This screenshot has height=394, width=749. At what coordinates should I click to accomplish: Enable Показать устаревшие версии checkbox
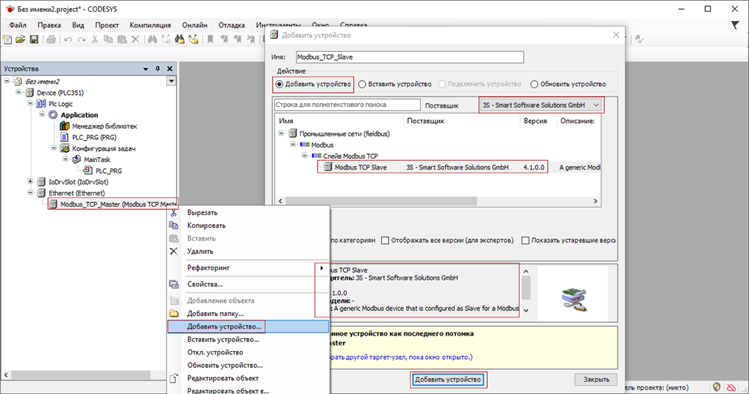[x=525, y=240]
